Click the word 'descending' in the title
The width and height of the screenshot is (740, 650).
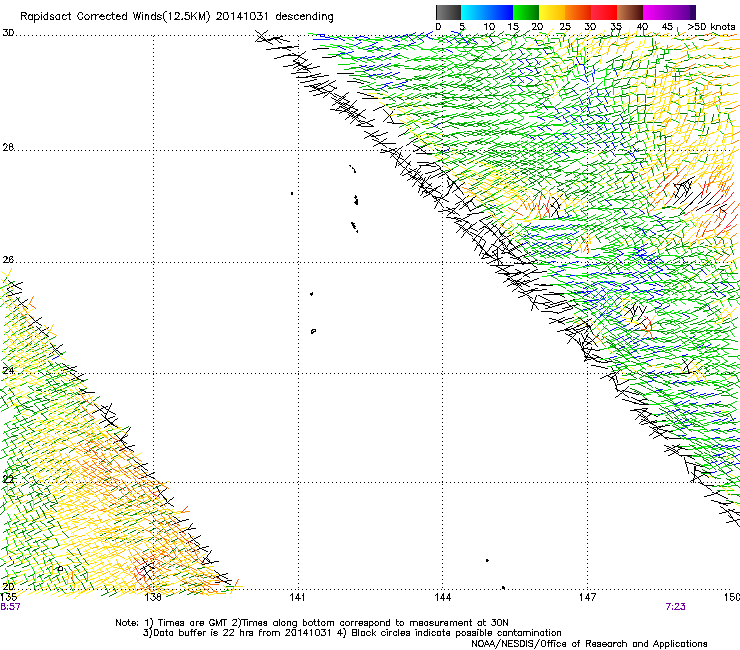click(x=304, y=17)
